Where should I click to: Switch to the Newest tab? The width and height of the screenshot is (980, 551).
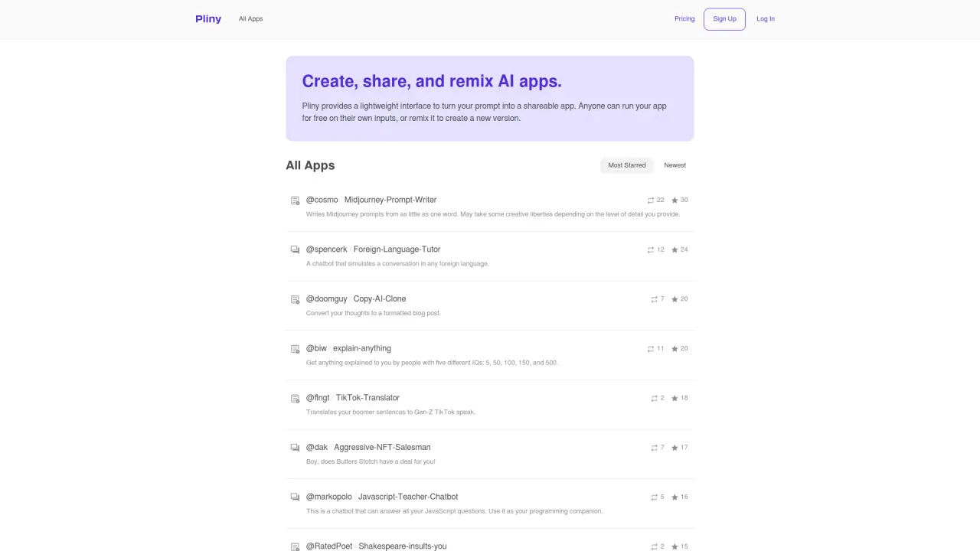point(675,165)
